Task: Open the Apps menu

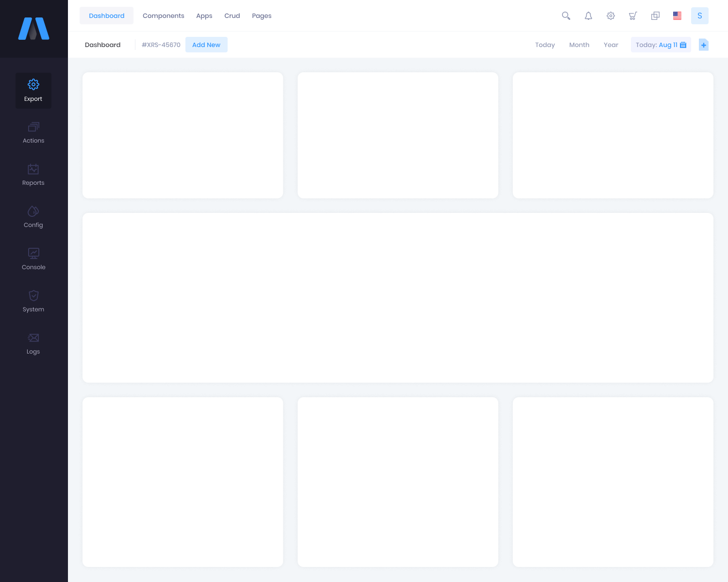Action: (204, 16)
